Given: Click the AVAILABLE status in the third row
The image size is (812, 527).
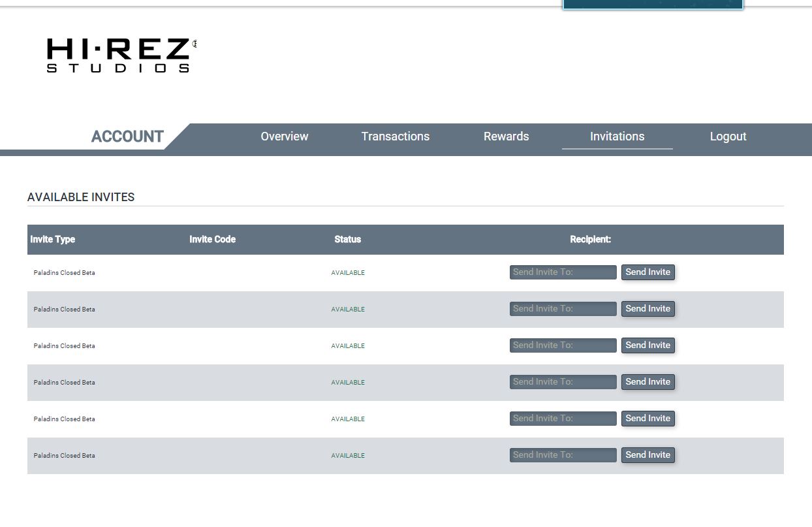Looking at the screenshot, I should coord(348,346).
